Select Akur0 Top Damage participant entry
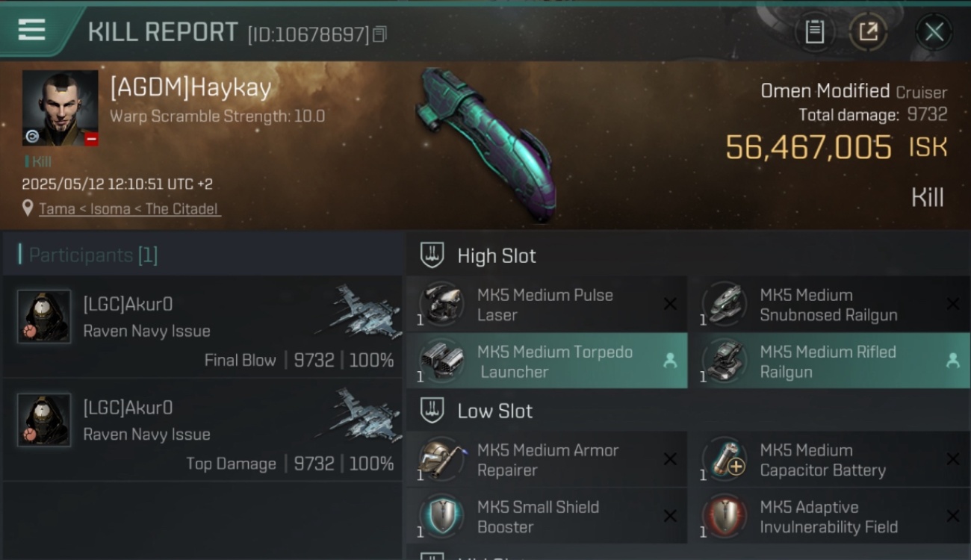 pyautogui.click(x=203, y=431)
